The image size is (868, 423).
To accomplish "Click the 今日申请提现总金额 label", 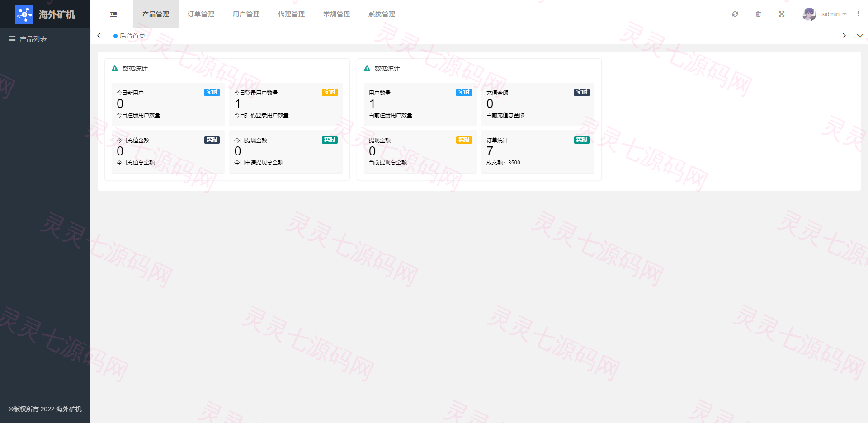I will pos(259,163).
